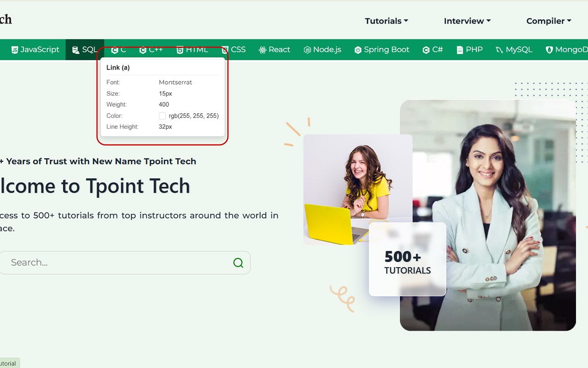Click the photo of woman with yellow laptop
The width and height of the screenshot is (588, 368).
[x=358, y=190]
